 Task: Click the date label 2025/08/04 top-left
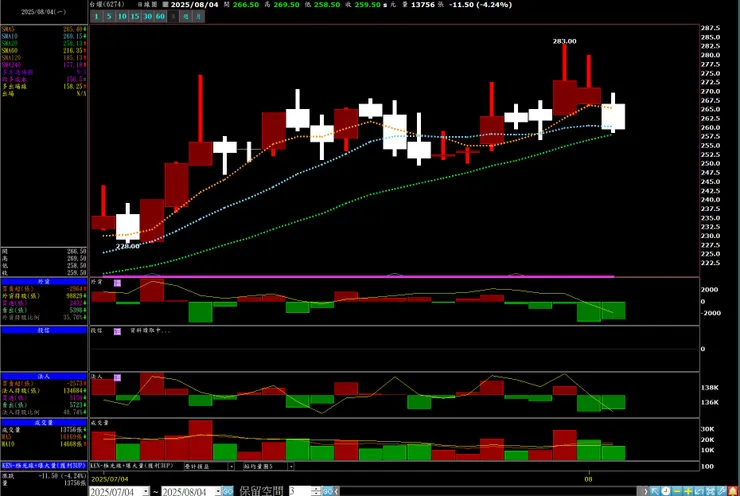click(43, 12)
